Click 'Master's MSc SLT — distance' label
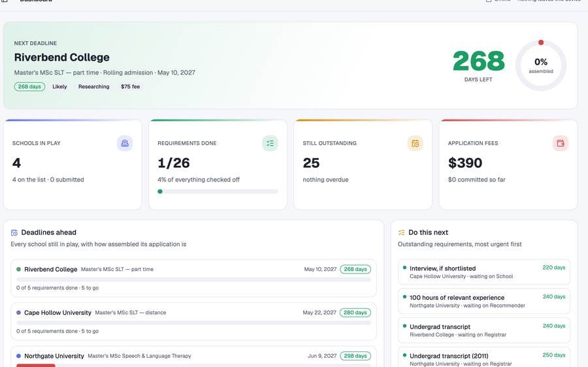 [x=131, y=313]
